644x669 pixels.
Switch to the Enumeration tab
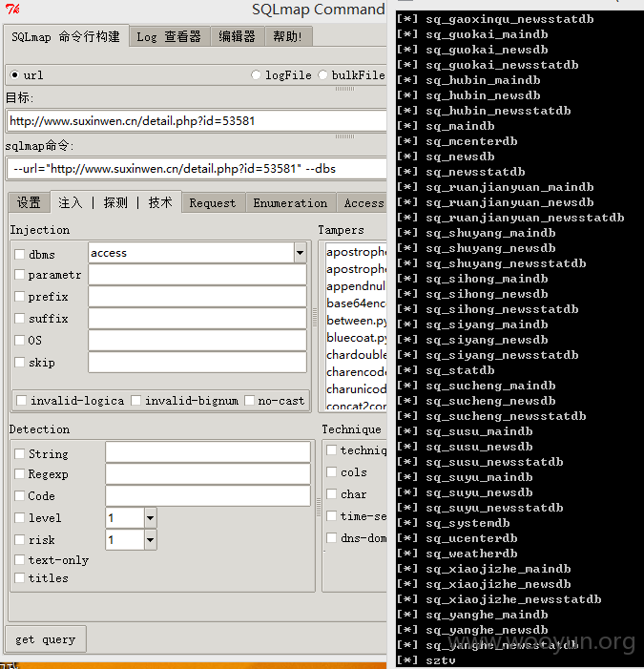coord(290,203)
